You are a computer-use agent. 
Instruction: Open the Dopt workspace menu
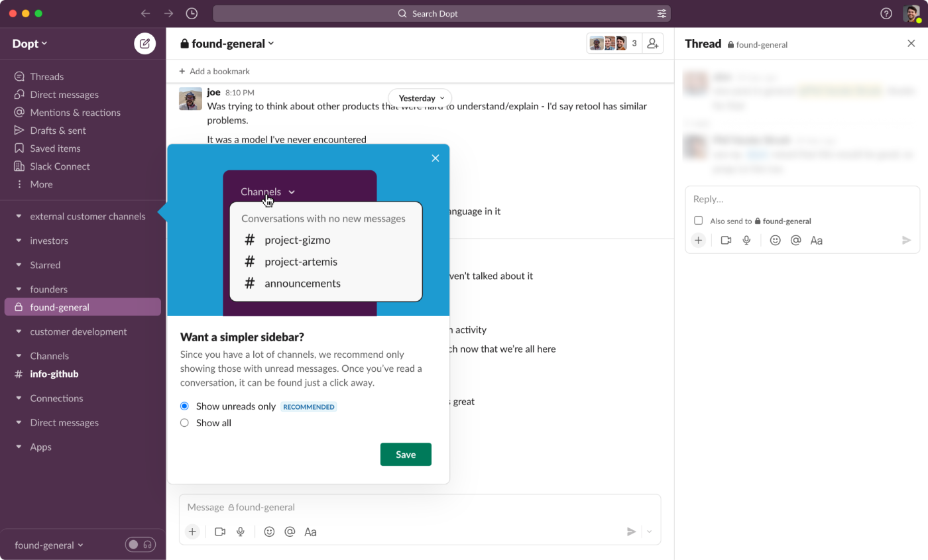coord(29,43)
